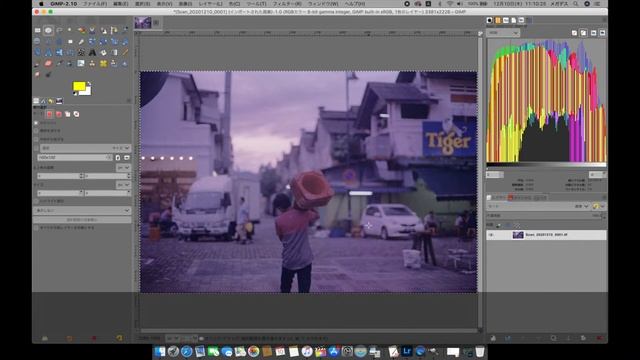The width and height of the screenshot is (640, 360).
Task: Choose Add to selection mode icon
Action: [58, 114]
